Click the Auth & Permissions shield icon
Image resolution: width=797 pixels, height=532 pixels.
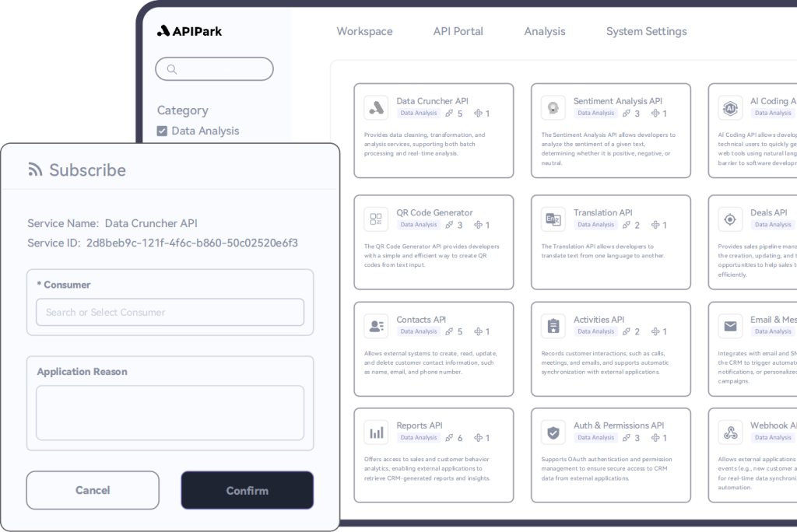click(x=553, y=432)
